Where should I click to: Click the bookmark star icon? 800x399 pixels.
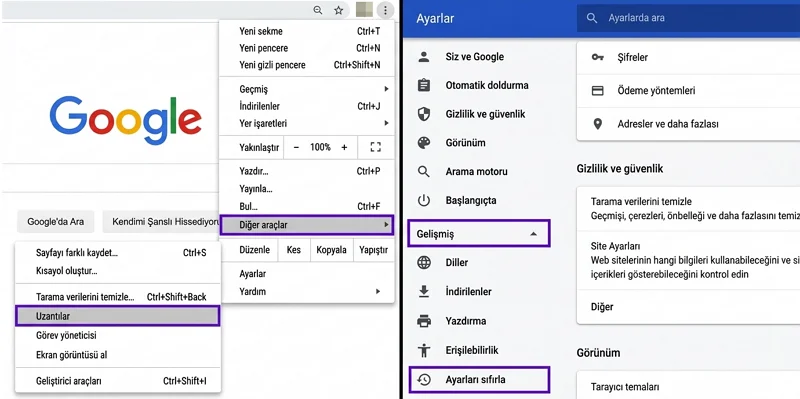coord(339,10)
